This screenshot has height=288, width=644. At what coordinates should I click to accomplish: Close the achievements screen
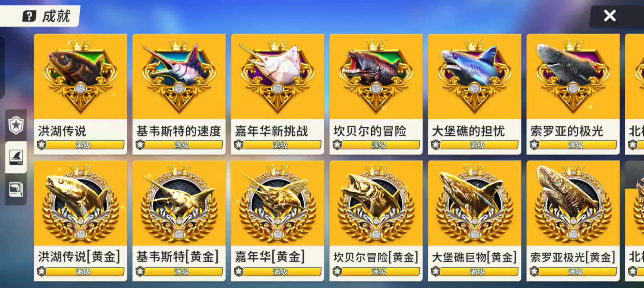(610, 16)
